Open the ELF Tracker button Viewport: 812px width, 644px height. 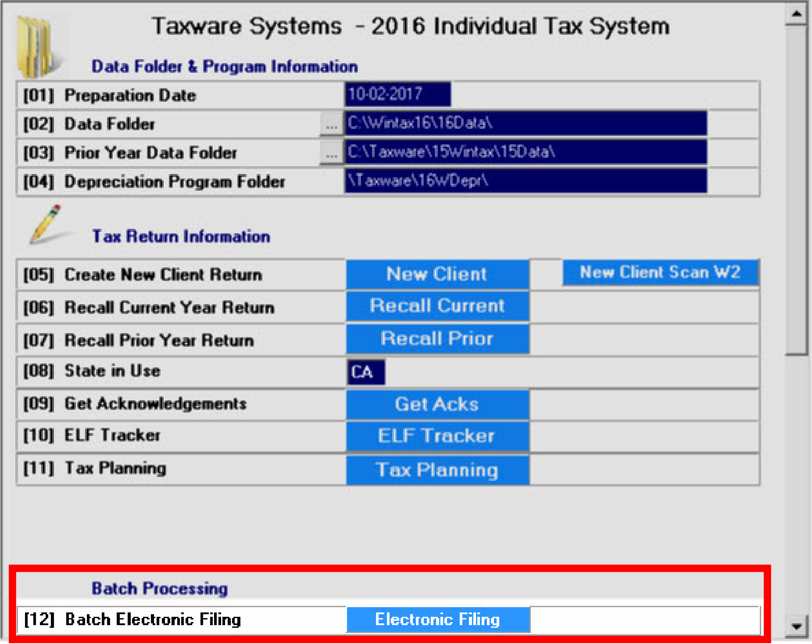[438, 436]
